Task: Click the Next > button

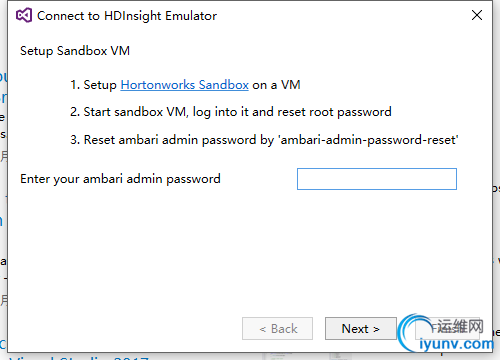Action: pyautogui.click(x=361, y=329)
